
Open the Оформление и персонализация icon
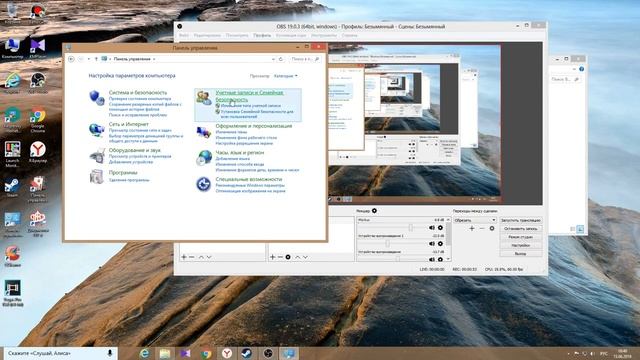click(x=204, y=132)
